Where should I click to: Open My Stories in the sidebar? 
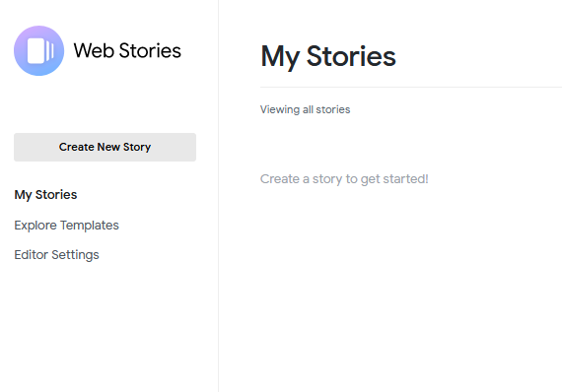[45, 195]
